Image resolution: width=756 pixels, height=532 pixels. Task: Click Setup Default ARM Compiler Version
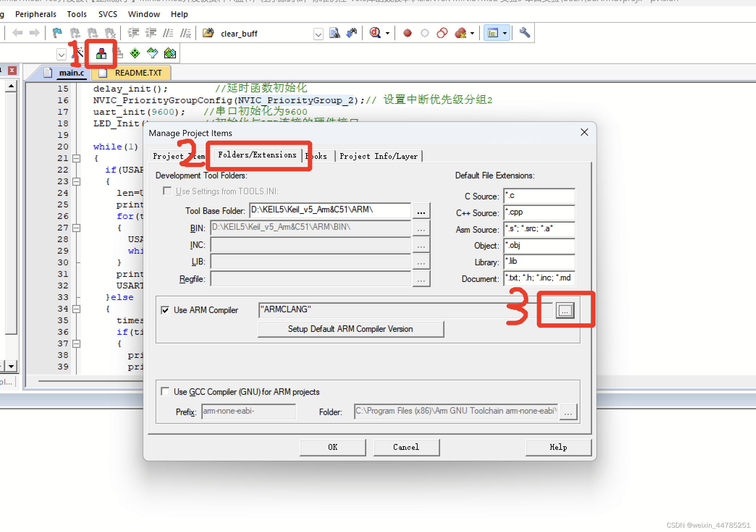351,329
